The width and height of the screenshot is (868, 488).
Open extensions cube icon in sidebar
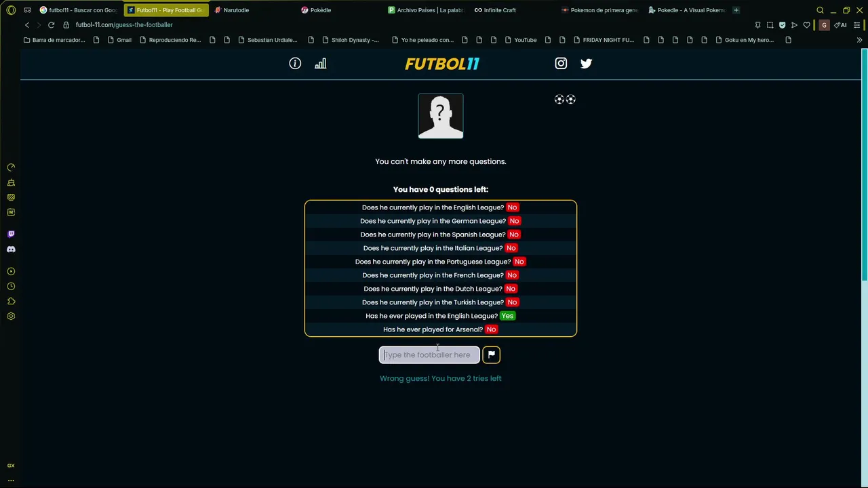(11, 301)
